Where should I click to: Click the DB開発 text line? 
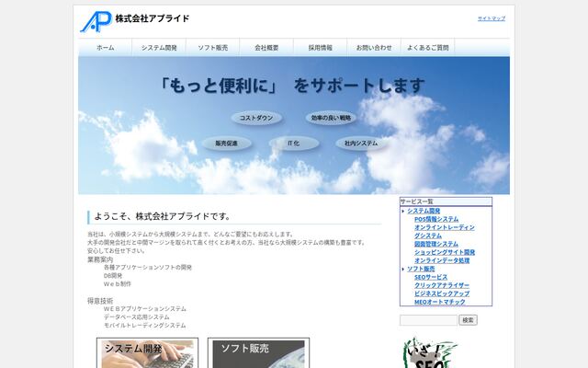click(x=113, y=276)
